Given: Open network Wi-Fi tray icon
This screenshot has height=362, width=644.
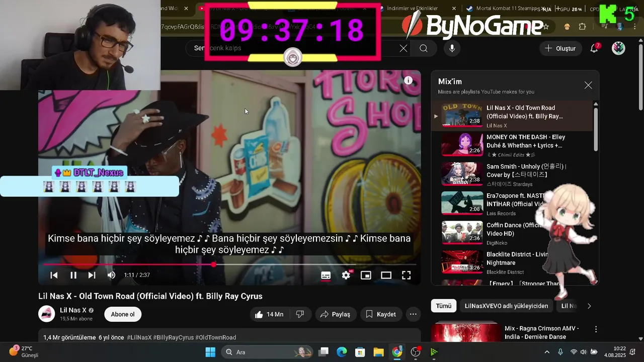Looking at the screenshot, I should pos(574,352).
